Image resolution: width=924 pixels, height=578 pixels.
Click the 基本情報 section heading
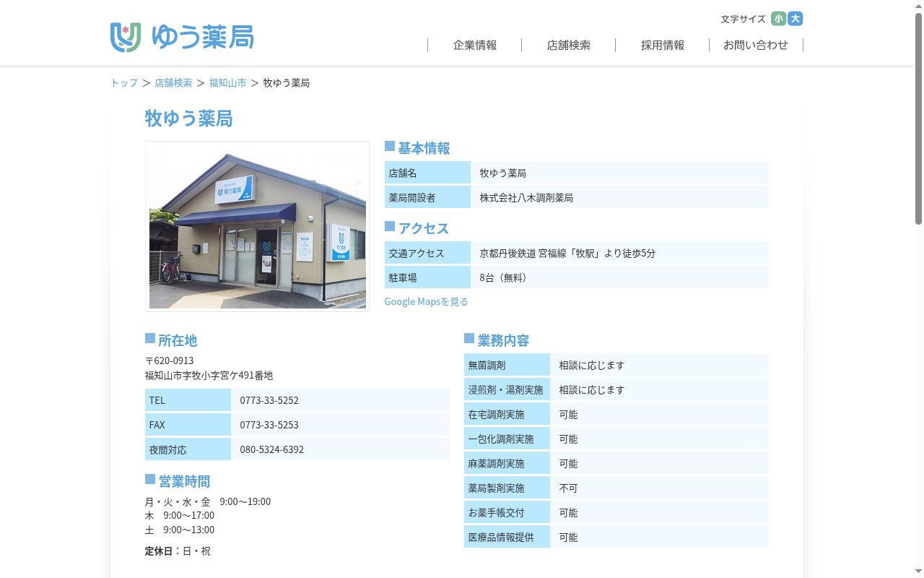(x=417, y=148)
